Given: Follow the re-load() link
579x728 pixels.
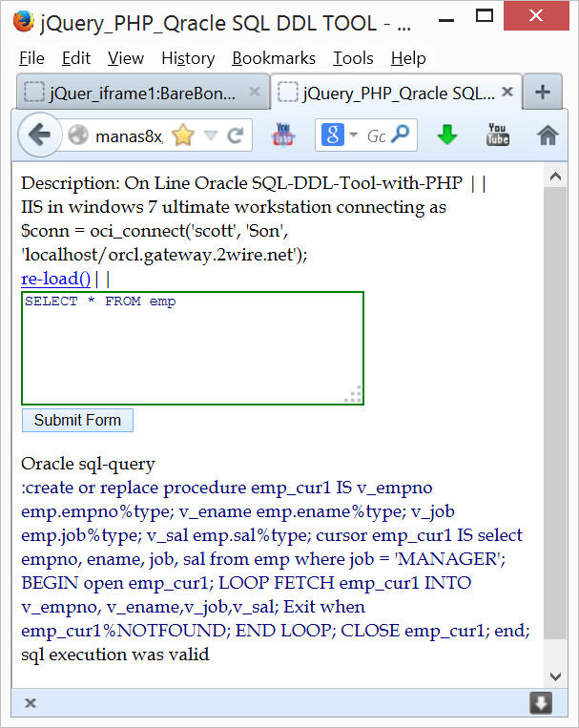Looking at the screenshot, I should (55, 279).
